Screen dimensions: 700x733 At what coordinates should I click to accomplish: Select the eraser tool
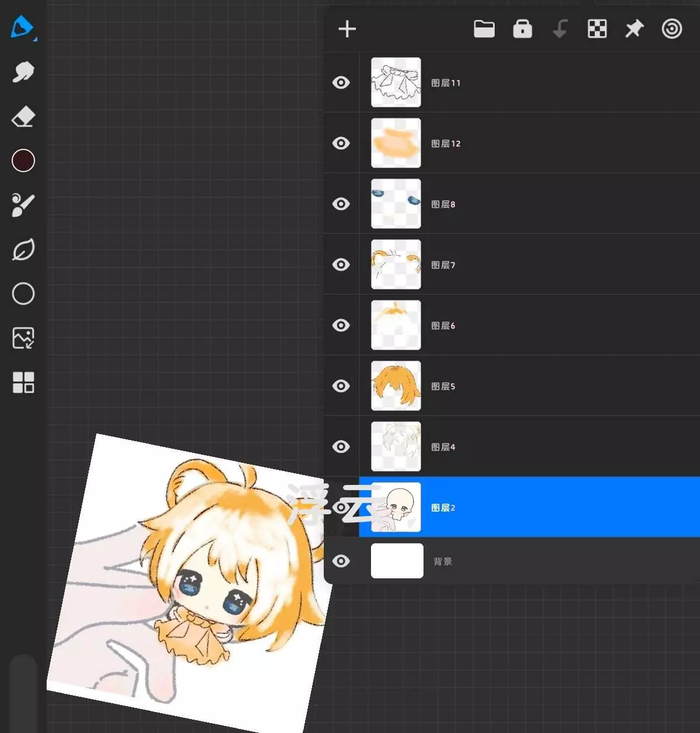23,117
